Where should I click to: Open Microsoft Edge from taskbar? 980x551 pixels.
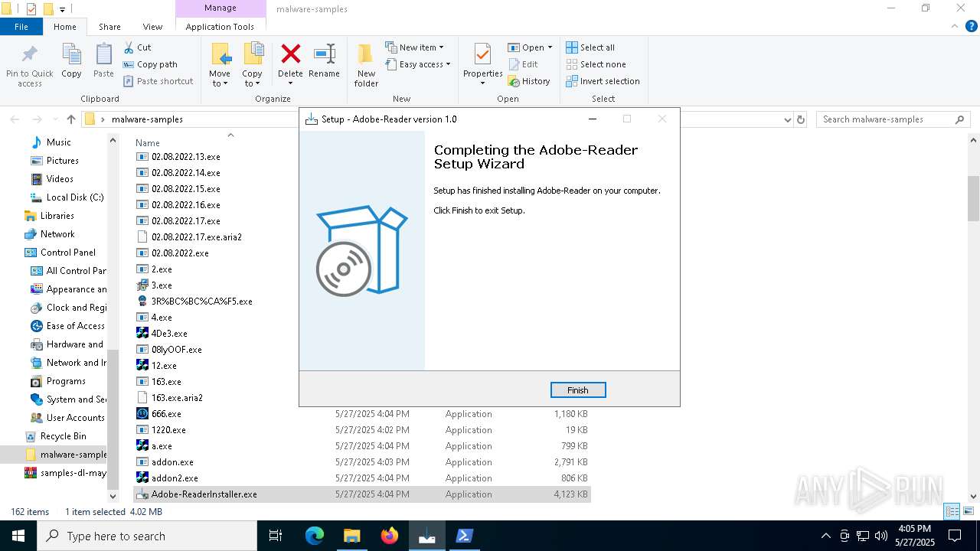coord(315,536)
